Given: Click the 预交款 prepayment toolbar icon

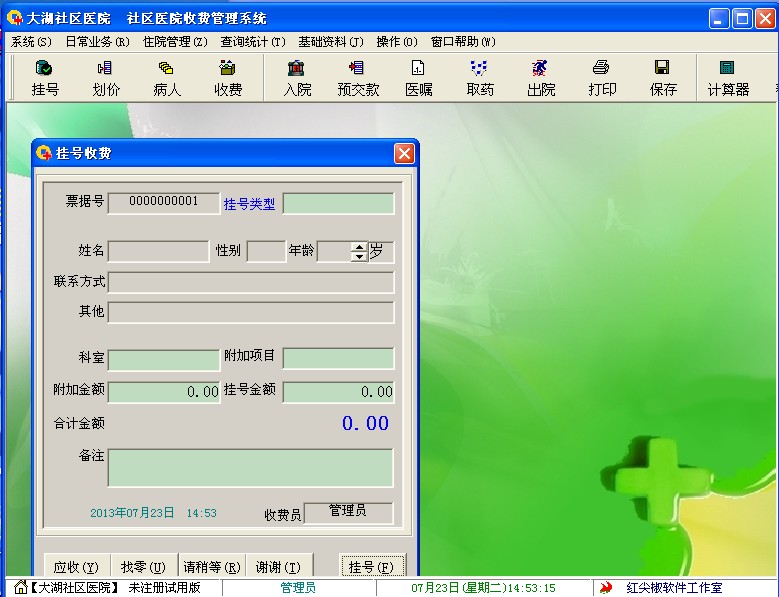Looking at the screenshot, I should point(358,78).
